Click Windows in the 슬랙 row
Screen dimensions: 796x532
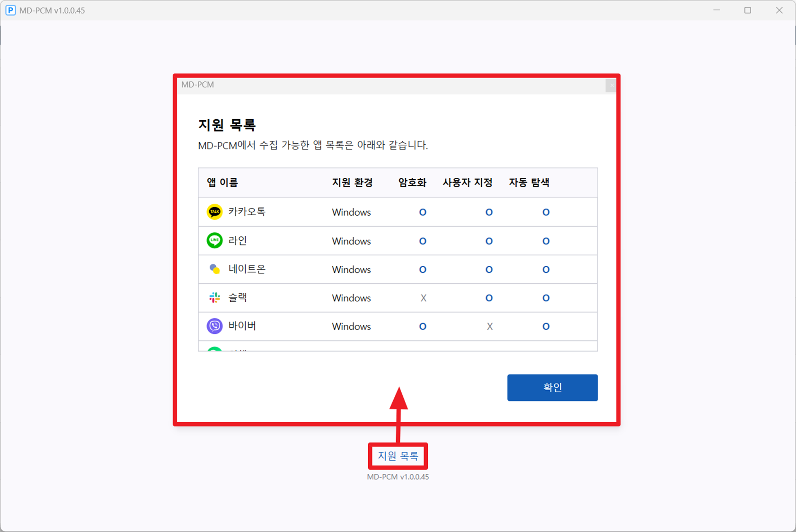pyautogui.click(x=351, y=298)
